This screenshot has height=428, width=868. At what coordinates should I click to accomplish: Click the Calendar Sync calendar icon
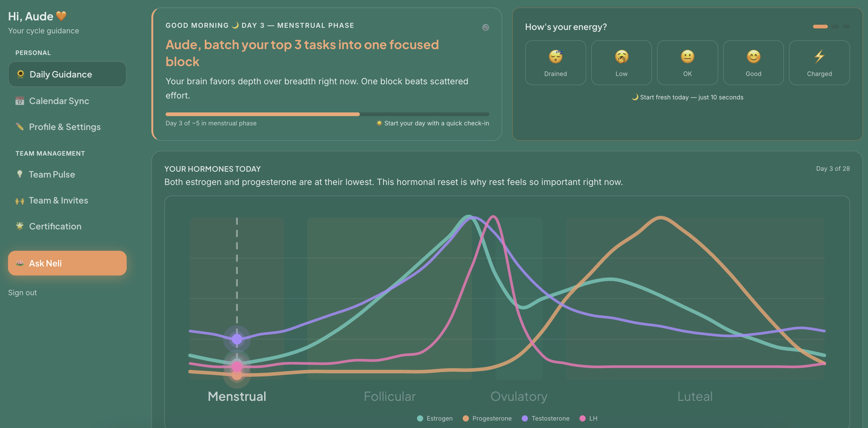[x=20, y=101]
